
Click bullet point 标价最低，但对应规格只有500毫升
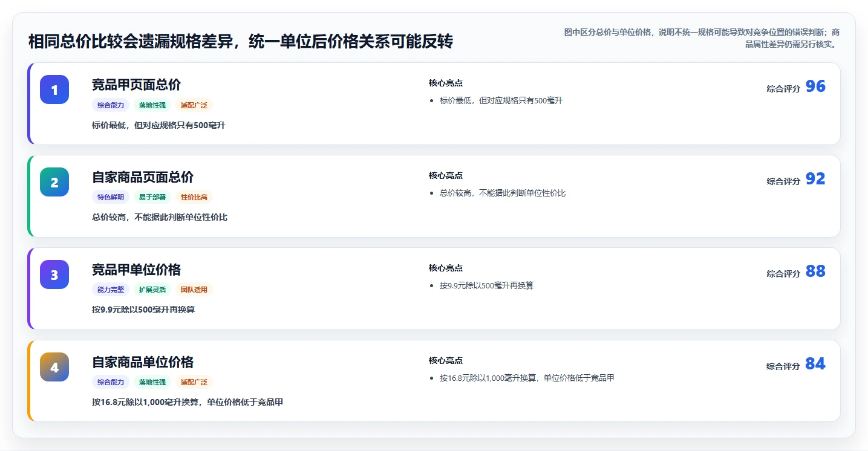(x=501, y=100)
